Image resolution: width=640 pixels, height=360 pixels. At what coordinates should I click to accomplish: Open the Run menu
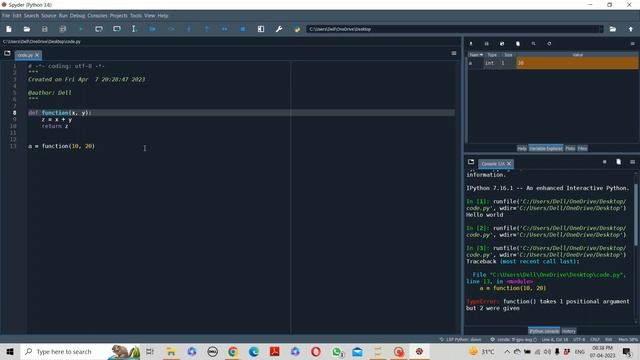[x=63, y=16]
